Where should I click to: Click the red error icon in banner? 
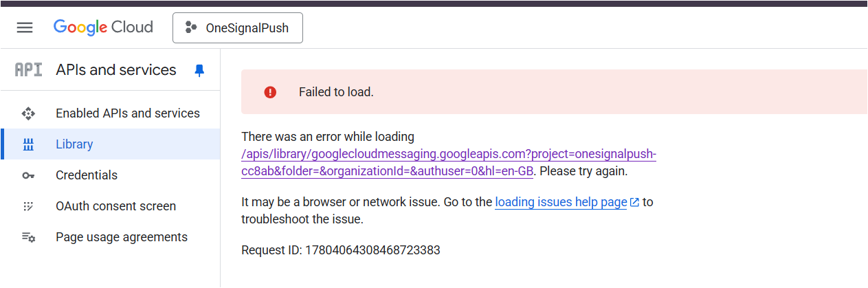click(x=270, y=92)
